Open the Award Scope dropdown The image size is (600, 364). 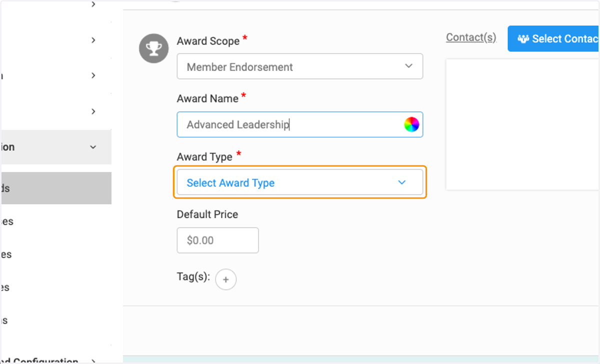point(300,66)
